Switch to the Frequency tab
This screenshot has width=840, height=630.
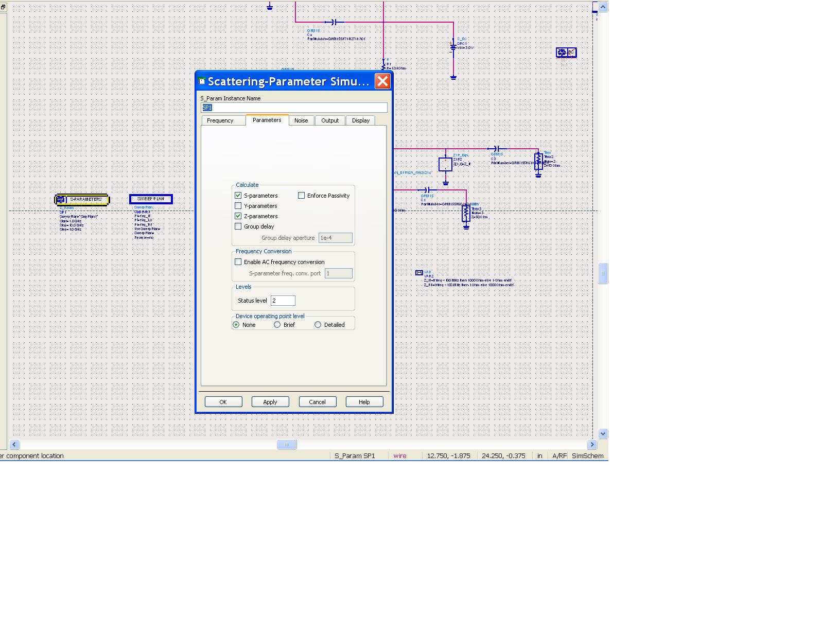click(223, 120)
